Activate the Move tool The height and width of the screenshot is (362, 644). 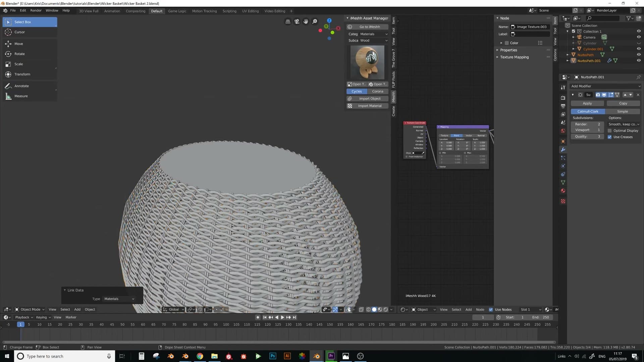[30, 44]
